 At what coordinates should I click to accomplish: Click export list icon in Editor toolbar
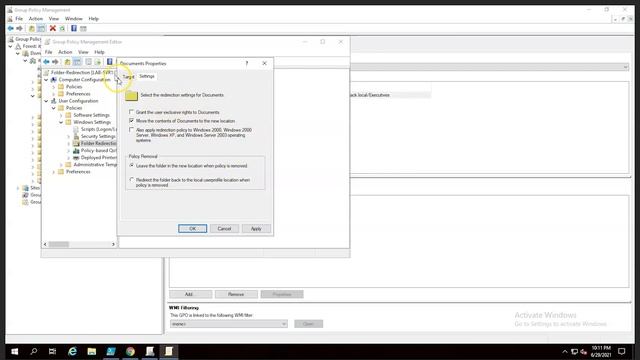click(98, 62)
